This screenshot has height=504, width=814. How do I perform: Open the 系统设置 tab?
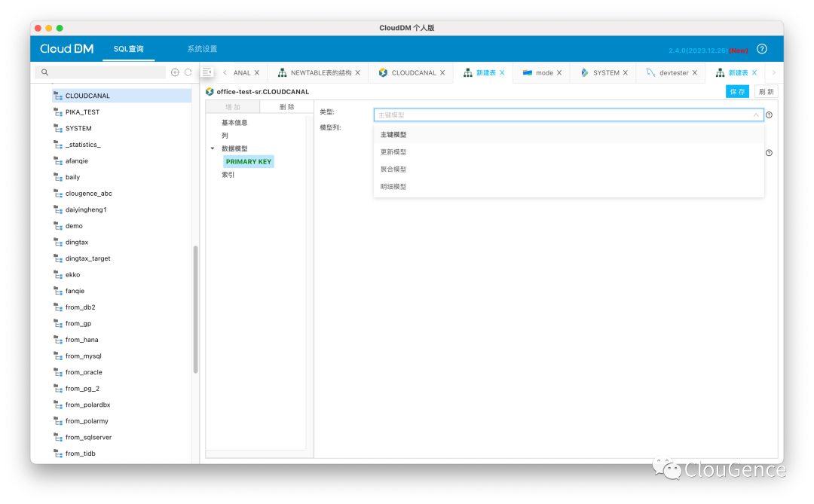202,49
